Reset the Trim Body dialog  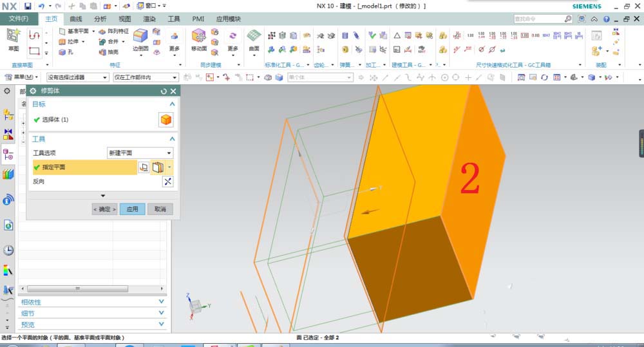point(164,91)
